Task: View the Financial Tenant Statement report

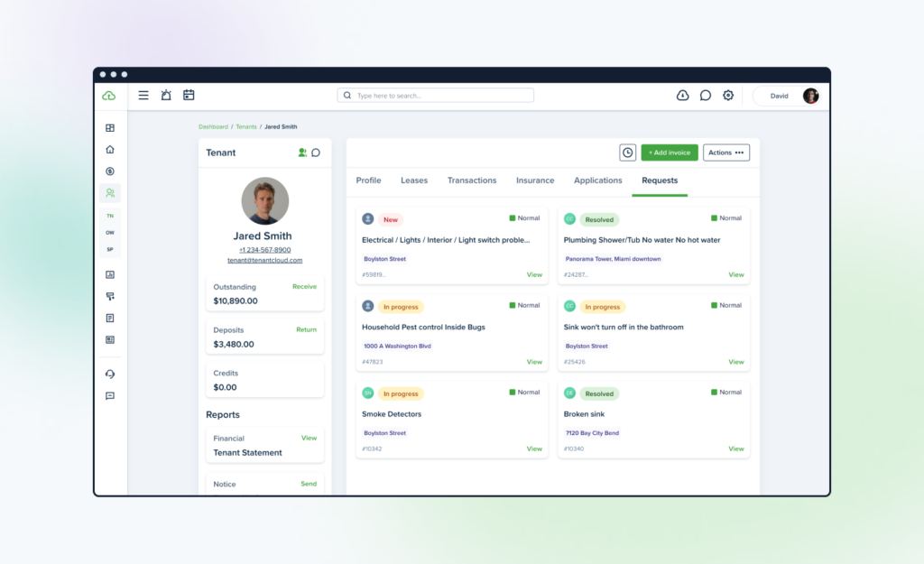Action: point(309,438)
